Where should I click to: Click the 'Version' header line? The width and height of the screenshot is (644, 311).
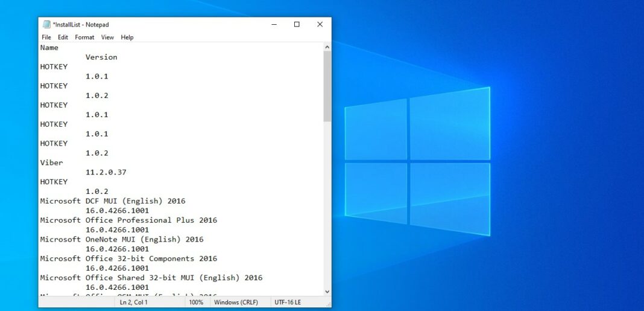(101, 57)
